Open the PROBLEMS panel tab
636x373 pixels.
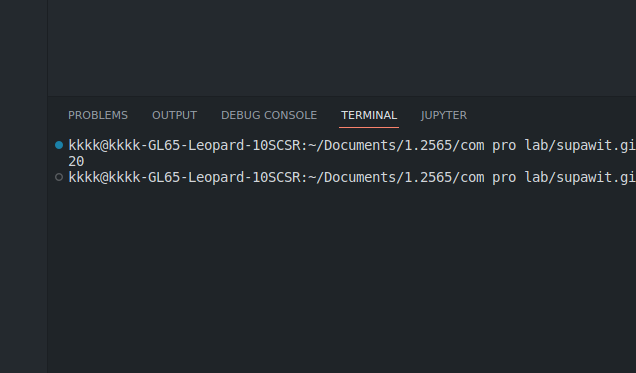tap(98, 116)
